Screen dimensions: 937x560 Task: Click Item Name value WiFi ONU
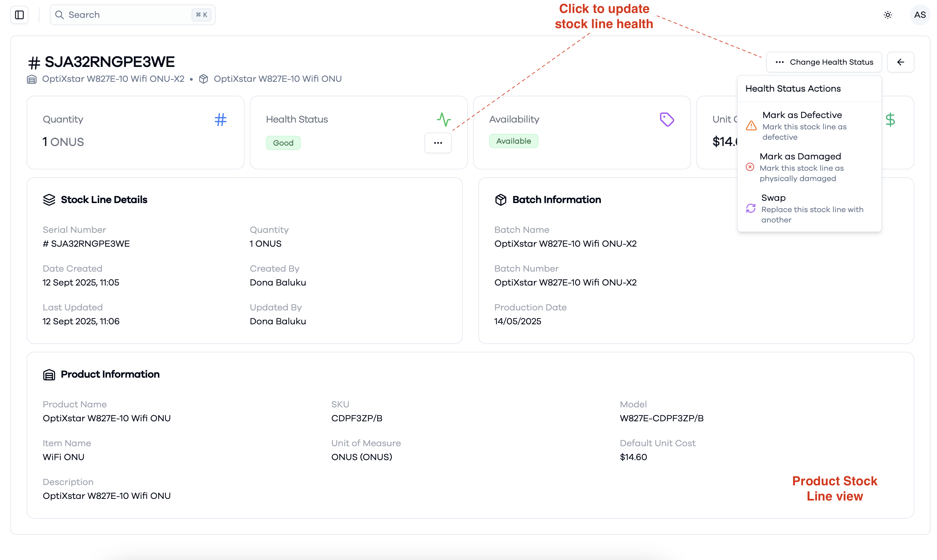63,458
